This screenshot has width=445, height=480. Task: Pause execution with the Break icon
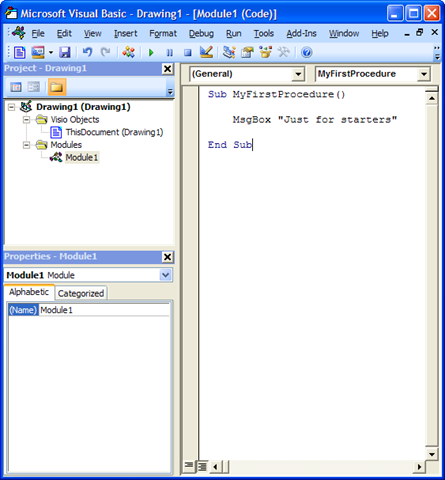point(169,52)
